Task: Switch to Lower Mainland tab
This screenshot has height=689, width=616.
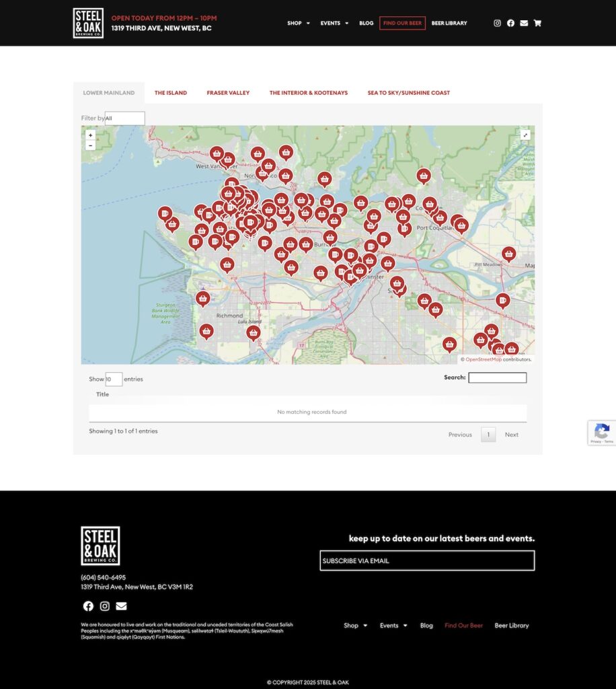Action: 109,93
